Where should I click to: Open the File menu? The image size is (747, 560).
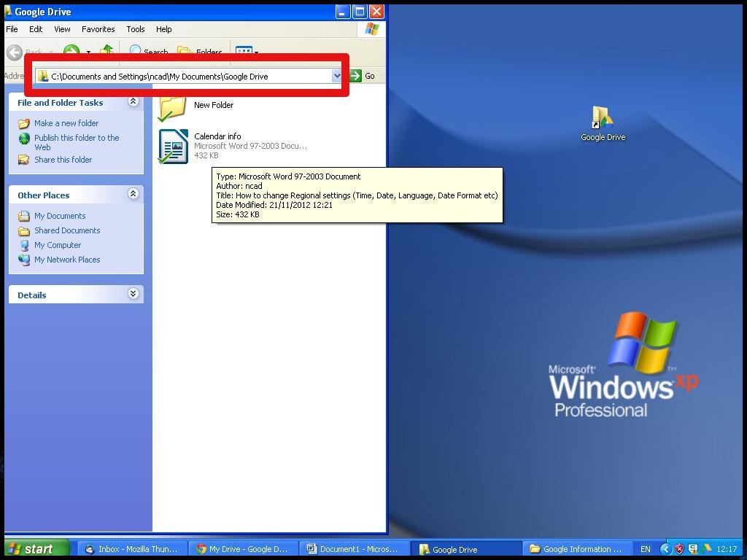click(12, 29)
